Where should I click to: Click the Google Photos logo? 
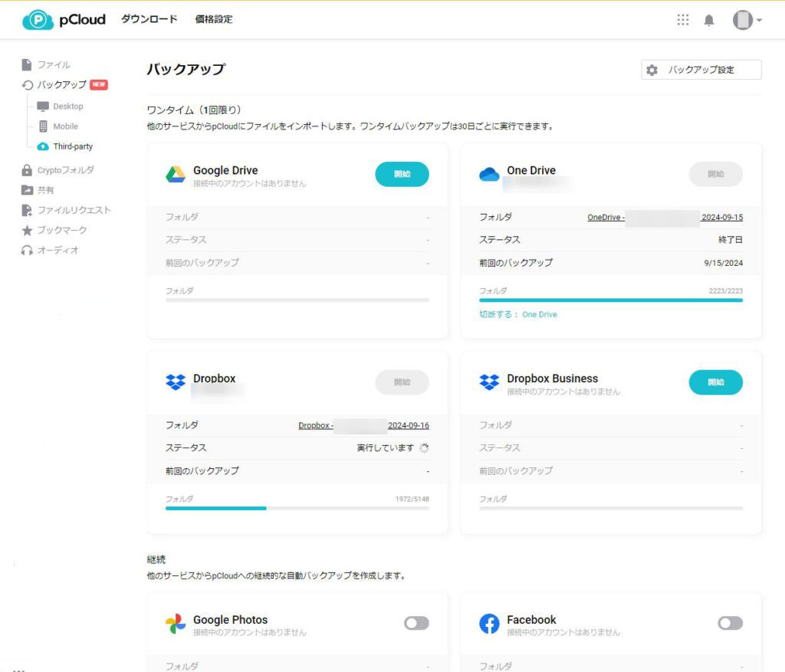176,624
